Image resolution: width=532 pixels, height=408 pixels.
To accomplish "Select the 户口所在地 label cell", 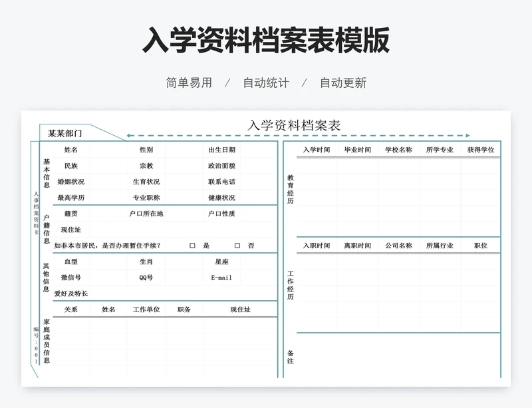I will click(146, 214).
